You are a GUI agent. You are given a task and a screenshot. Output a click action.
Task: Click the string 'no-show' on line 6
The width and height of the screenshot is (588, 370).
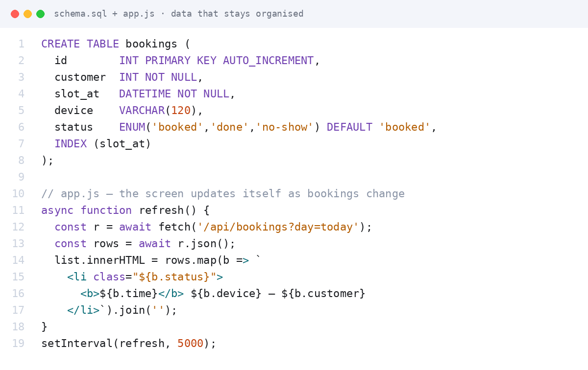[x=284, y=127]
